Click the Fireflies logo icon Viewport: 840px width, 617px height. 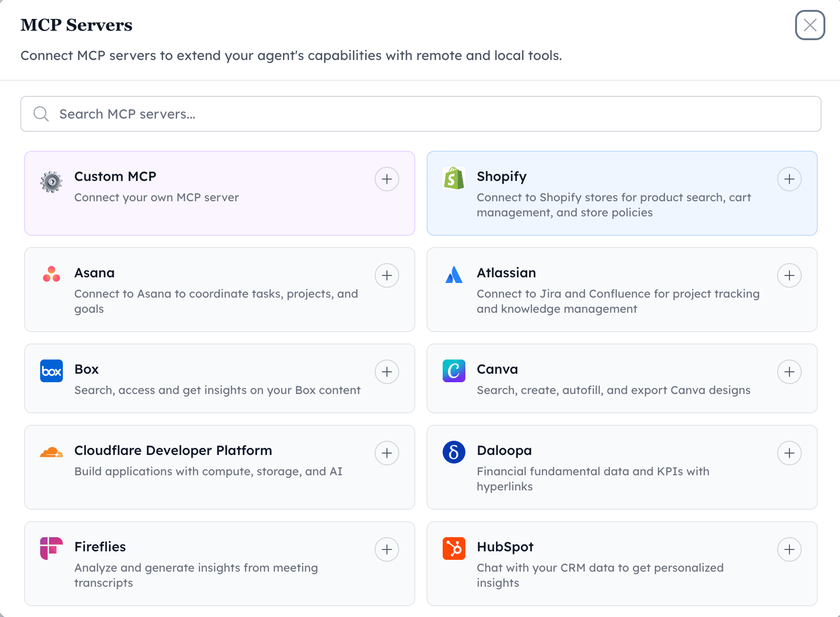click(51, 549)
